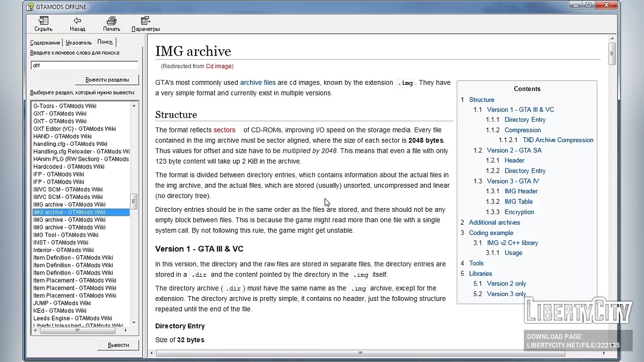Switch to the Указатель tab
644x362 pixels.
(78, 42)
